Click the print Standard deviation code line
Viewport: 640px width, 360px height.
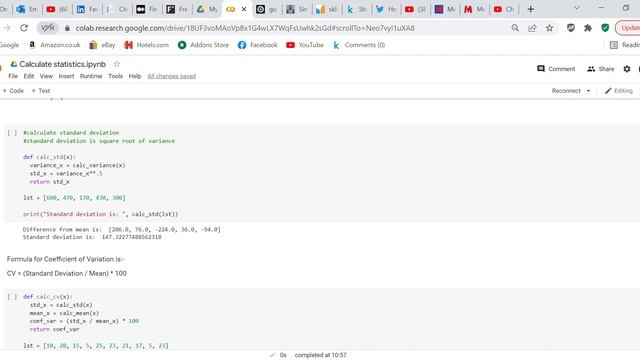point(100,214)
